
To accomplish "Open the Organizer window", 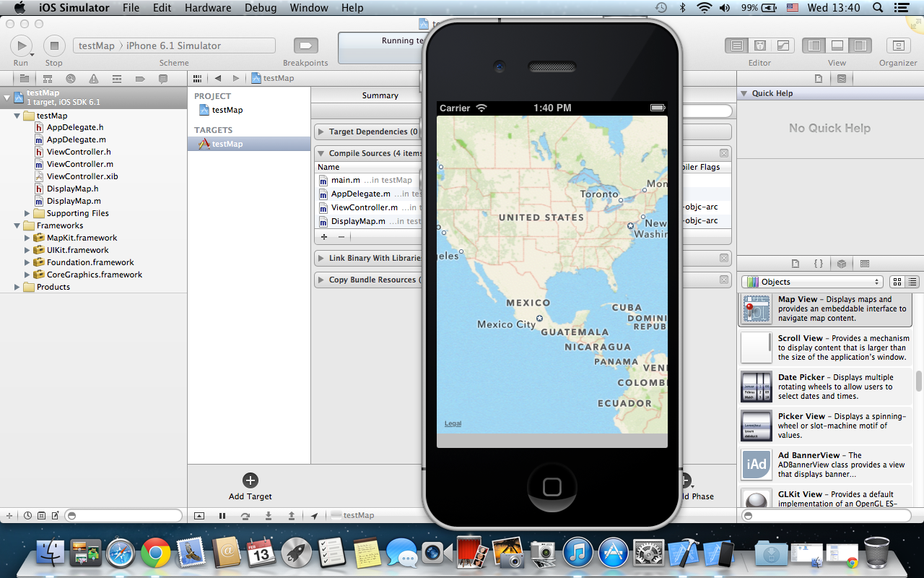I will [x=898, y=46].
